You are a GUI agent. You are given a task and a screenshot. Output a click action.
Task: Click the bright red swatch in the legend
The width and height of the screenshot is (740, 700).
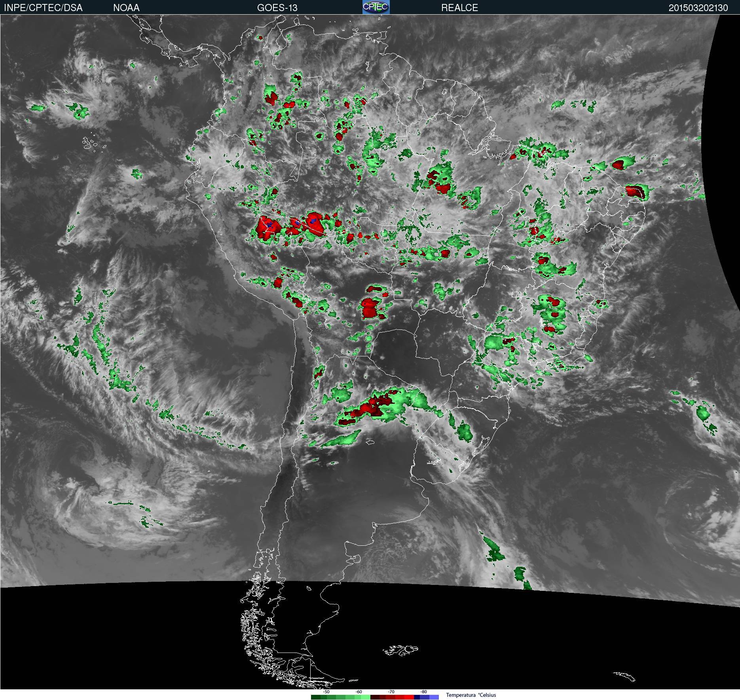point(409,697)
